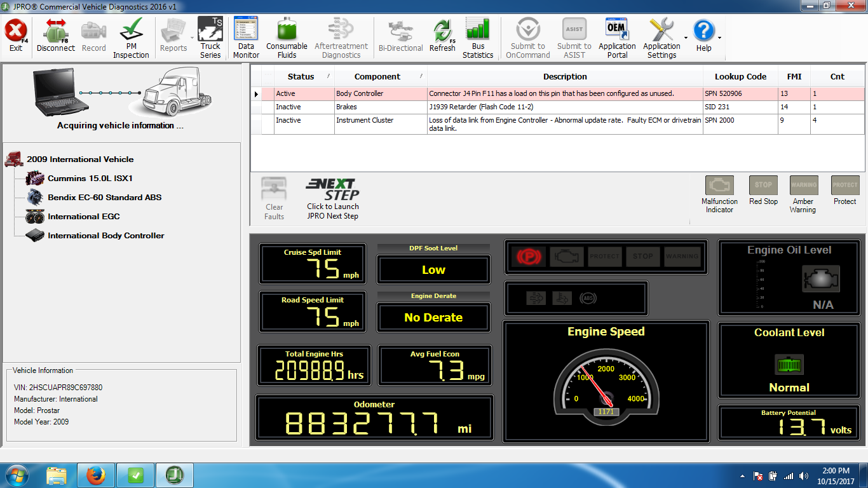Click the Disconnect toolbar icon
This screenshot has width=868, height=488.
point(56,37)
